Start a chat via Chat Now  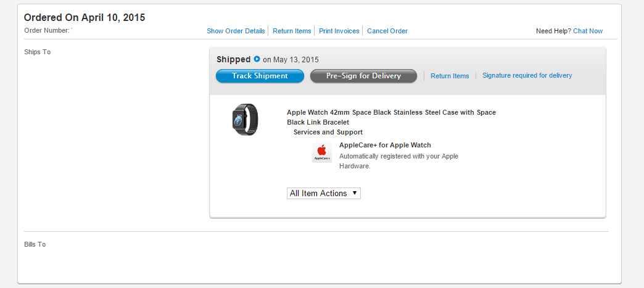pyautogui.click(x=588, y=31)
